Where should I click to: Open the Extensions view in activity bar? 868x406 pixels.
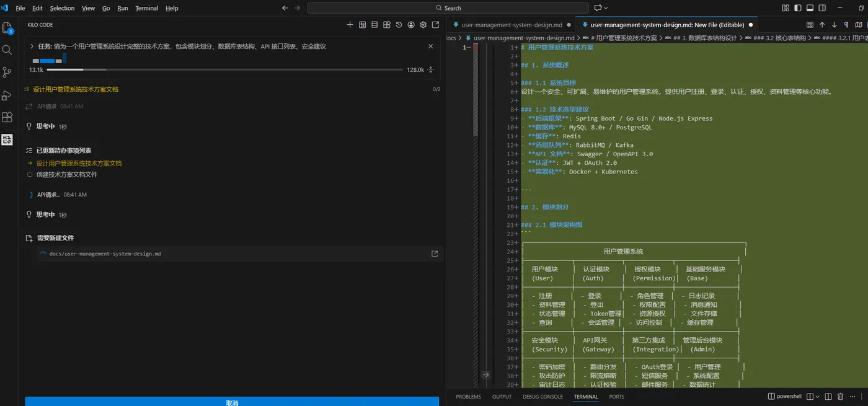7,117
